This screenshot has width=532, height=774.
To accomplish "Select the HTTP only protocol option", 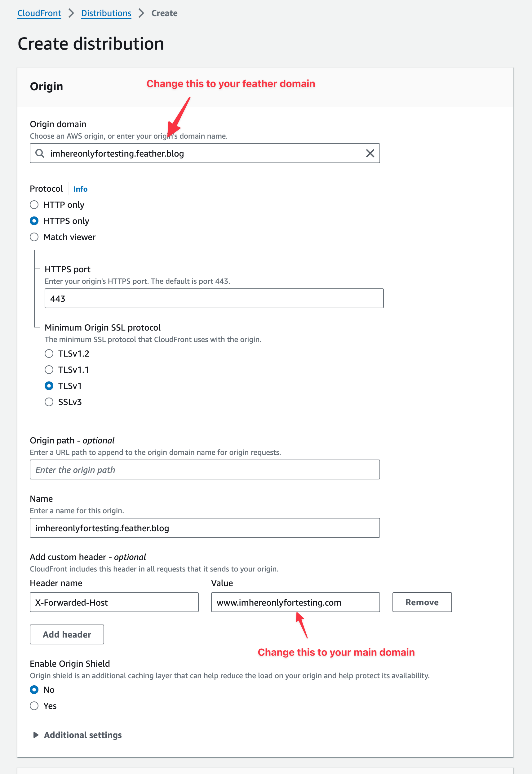I will coord(34,205).
